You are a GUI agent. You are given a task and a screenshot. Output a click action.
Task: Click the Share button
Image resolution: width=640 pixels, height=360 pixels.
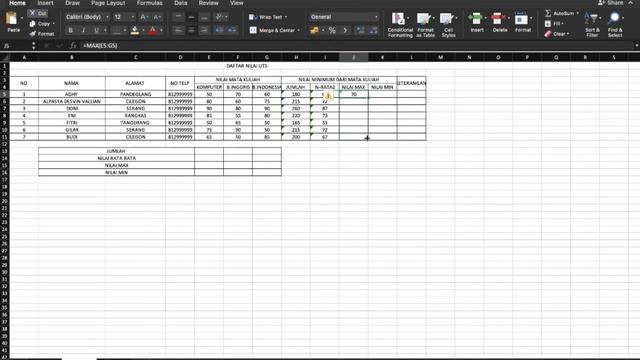[611, 3]
